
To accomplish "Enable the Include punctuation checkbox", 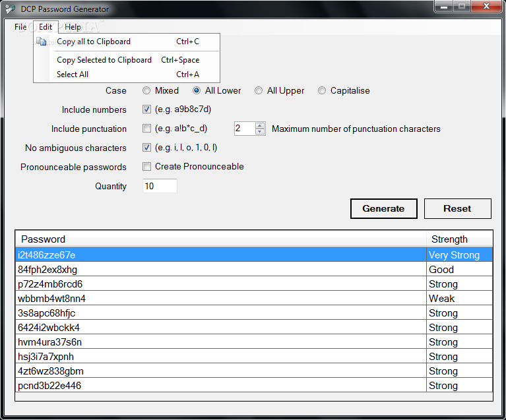I will point(146,129).
